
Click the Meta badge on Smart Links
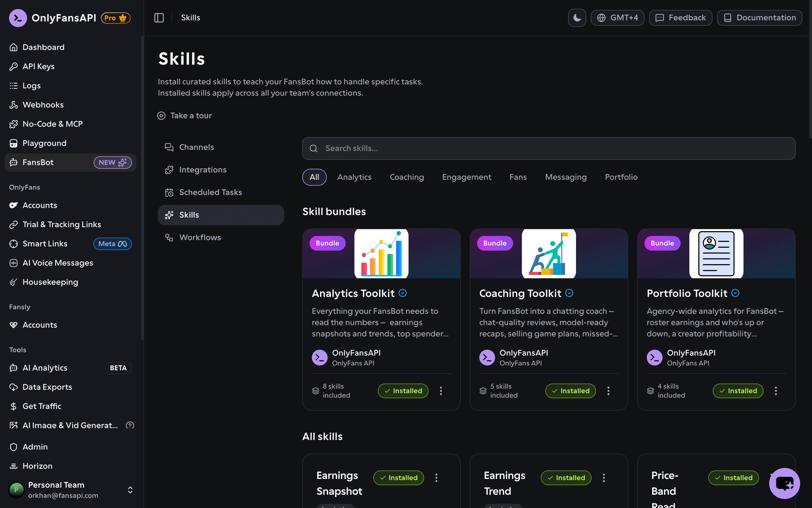(112, 244)
